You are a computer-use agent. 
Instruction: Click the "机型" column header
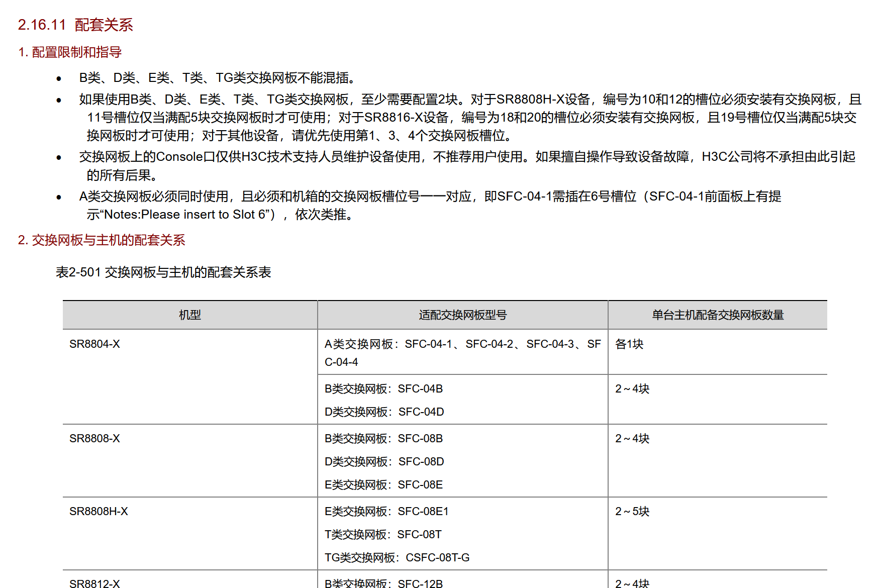click(x=190, y=315)
